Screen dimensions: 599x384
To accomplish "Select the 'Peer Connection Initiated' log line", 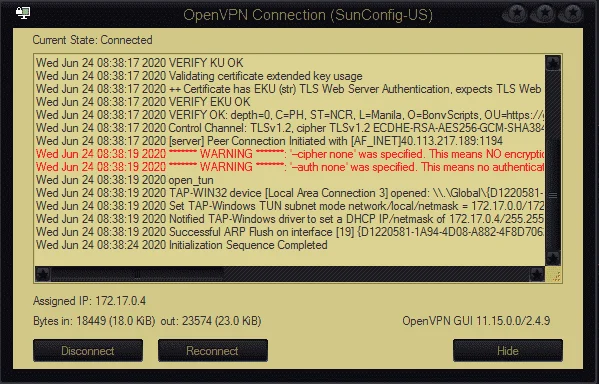I will 269,141.
